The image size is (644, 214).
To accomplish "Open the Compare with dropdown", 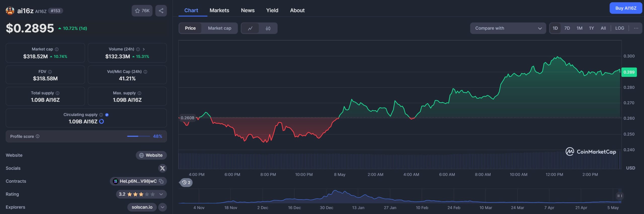I will pyautogui.click(x=508, y=28).
